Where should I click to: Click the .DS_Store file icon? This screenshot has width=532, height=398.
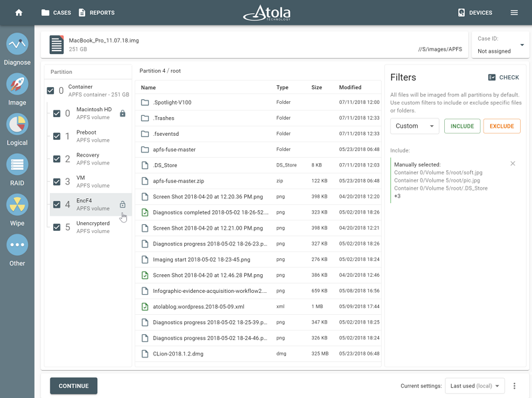(145, 165)
